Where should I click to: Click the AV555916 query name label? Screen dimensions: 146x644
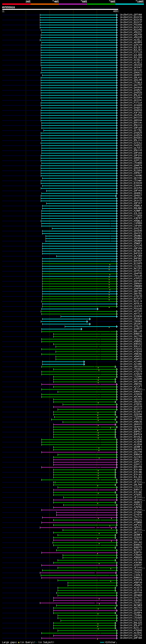coord(8,7)
